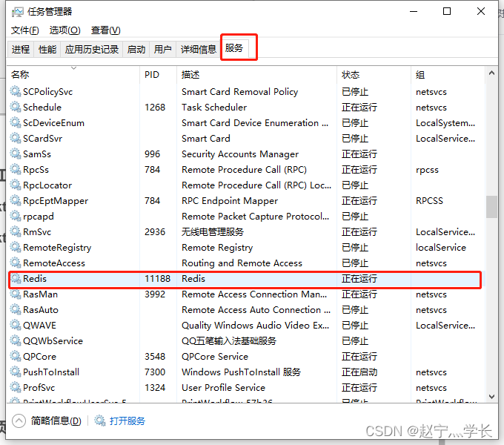Click the gear icon beside Redis service
Screen dimensions: 504x445
pos(16,278)
